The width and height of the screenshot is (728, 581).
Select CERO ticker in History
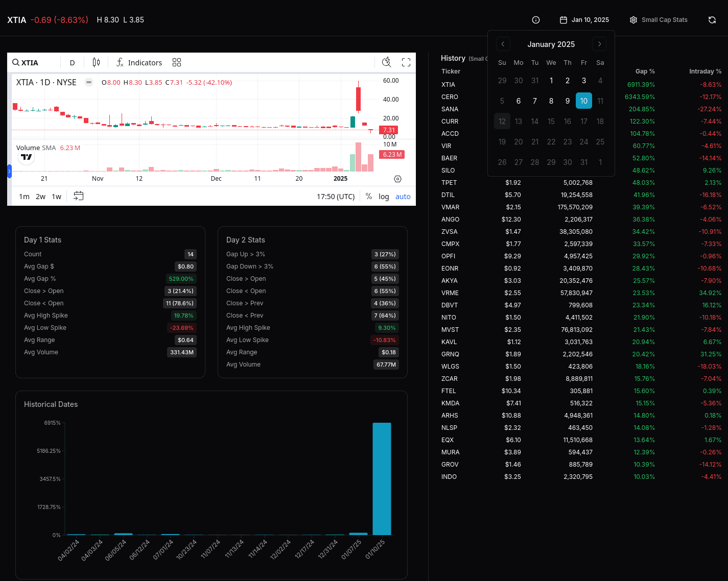(450, 97)
